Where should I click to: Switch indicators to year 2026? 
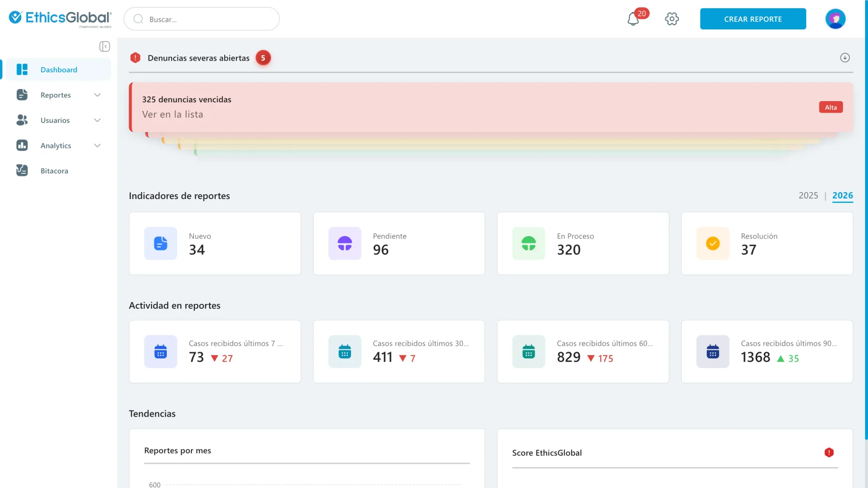click(842, 195)
